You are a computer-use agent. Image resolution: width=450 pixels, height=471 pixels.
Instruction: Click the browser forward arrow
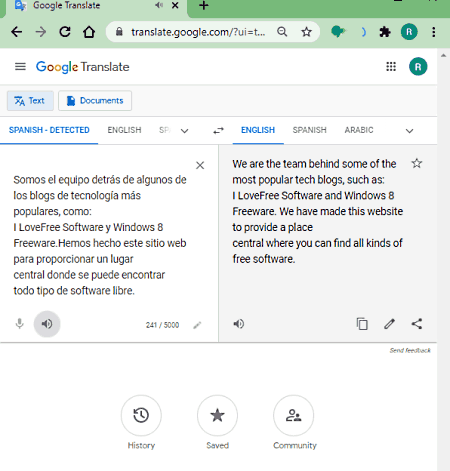41,32
